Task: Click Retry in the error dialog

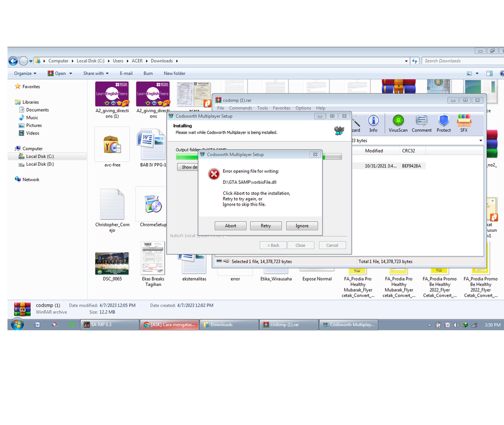Action: click(266, 226)
